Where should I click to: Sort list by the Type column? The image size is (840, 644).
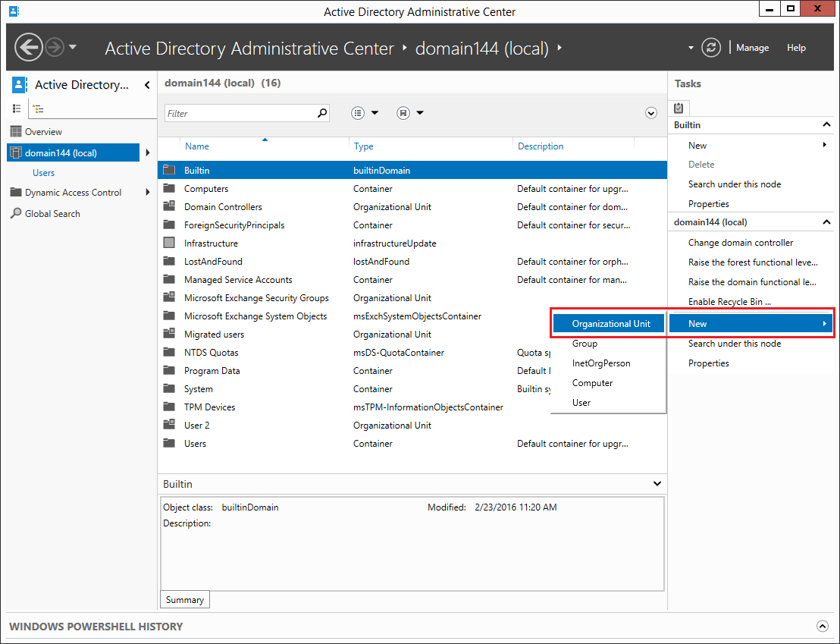click(363, 146)
